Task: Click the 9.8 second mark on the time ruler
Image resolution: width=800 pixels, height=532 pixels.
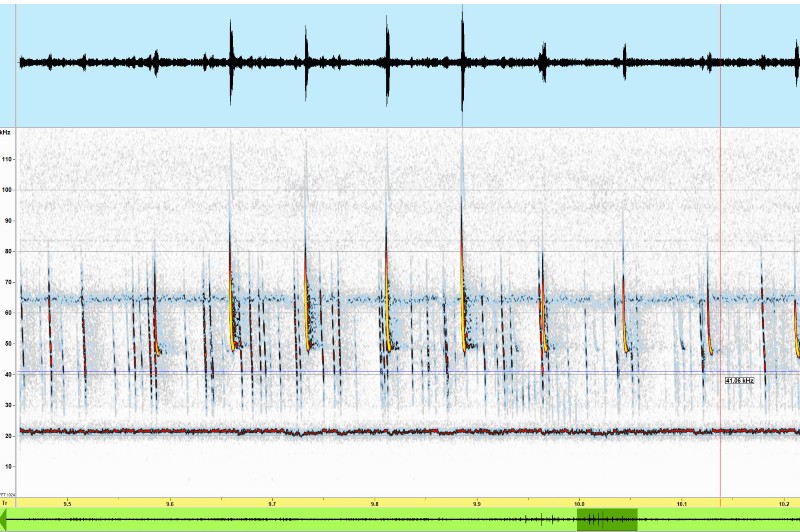Action: 374,503
